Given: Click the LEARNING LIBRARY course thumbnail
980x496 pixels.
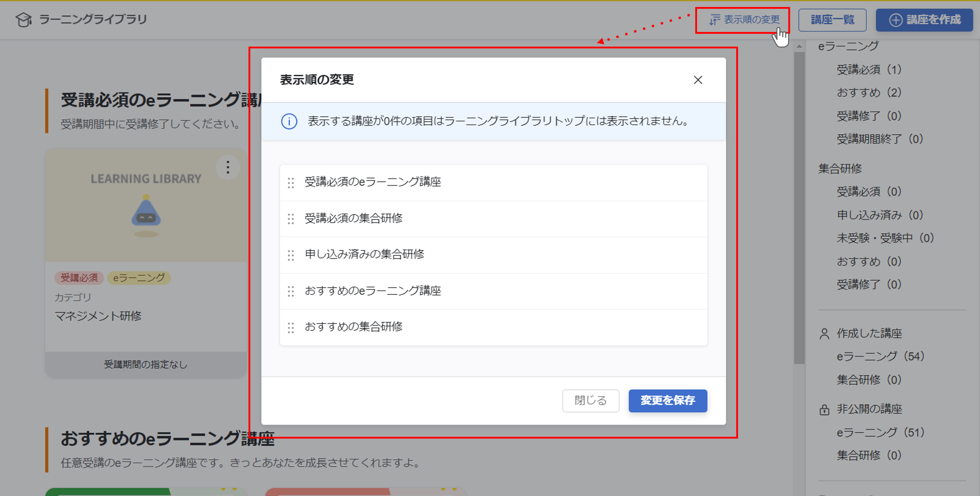Looking at the screenshot, I should click(146, 205).
